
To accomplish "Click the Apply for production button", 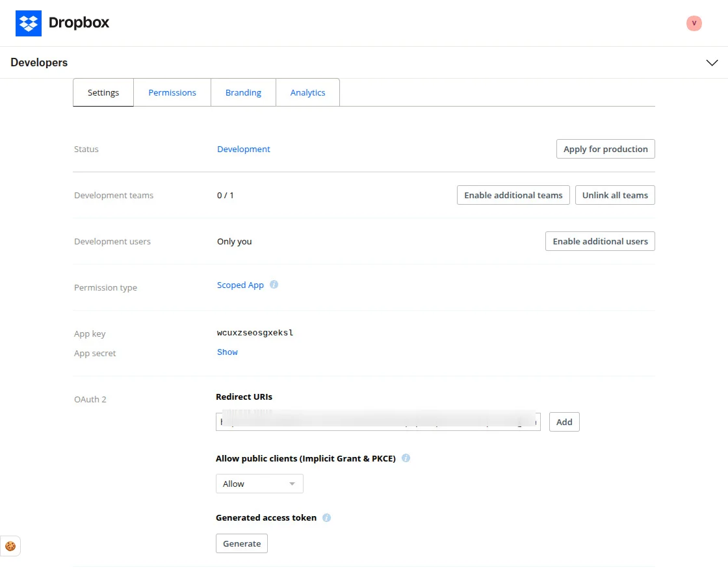I will pyautogui.click(x=605, y=149).
